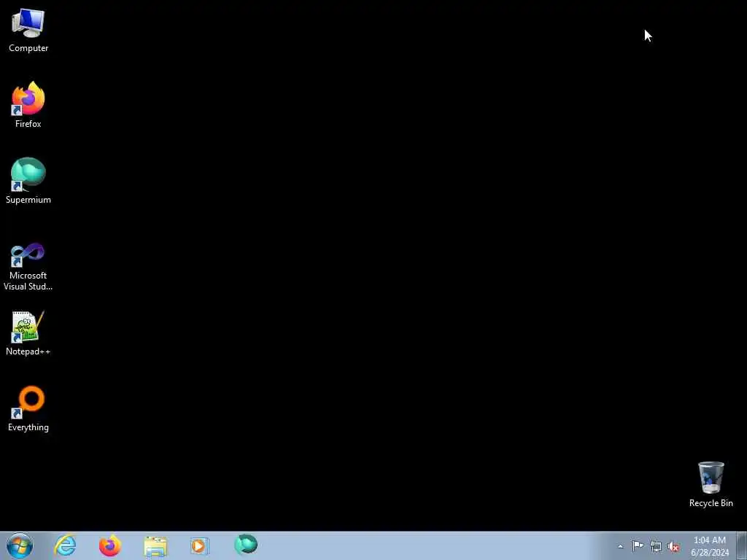Launch Supermium from the taskbar
Image resolution: width=747 pixels, height=560 pixels.
[x=246, y=545]
